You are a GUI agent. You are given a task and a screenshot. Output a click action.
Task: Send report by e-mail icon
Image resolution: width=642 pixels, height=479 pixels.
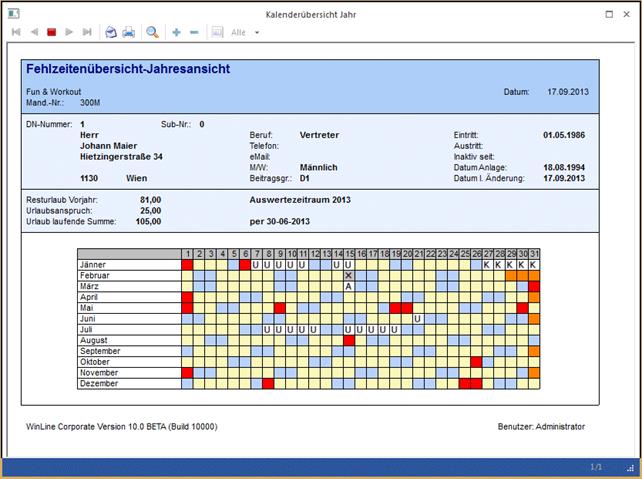[x=111, y=32]
